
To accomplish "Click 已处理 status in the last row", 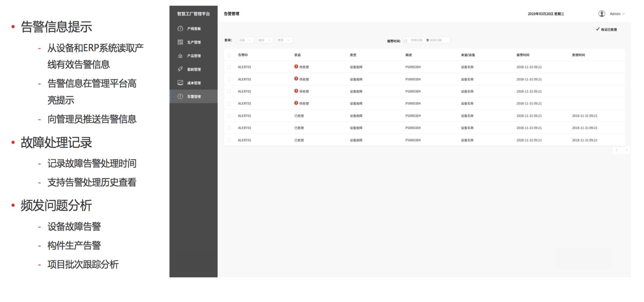I will (299, 140).
